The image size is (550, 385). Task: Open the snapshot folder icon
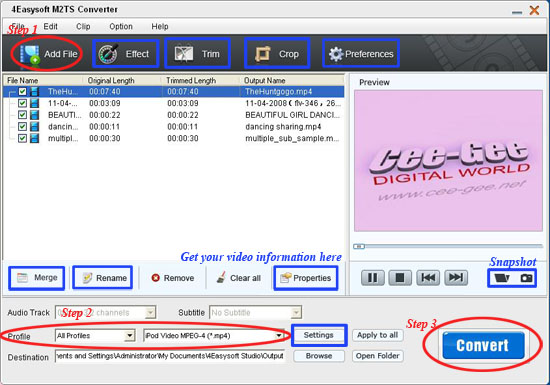coord(502,278)
